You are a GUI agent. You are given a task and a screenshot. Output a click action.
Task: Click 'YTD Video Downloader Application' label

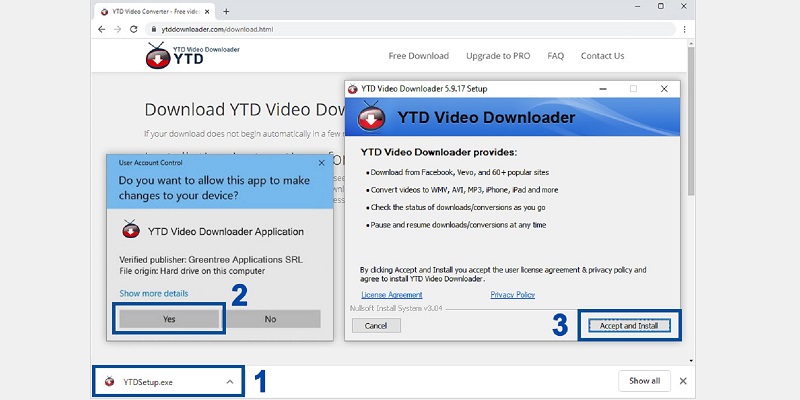[x=226, y=232]
